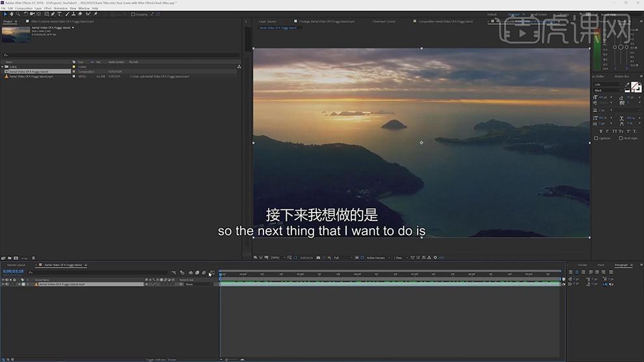The width and height of the screenshot is (644, 362).
Task: Open the Active Camera view dropdown
Action: (377, 258)
